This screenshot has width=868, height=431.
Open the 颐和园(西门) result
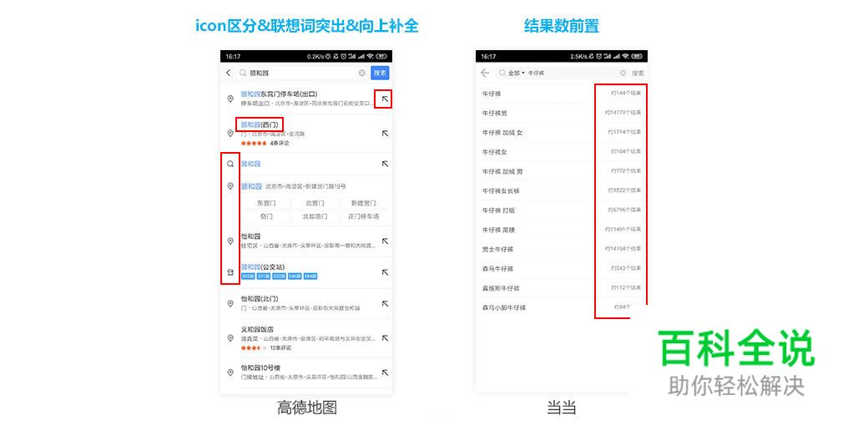click(306, 133)
